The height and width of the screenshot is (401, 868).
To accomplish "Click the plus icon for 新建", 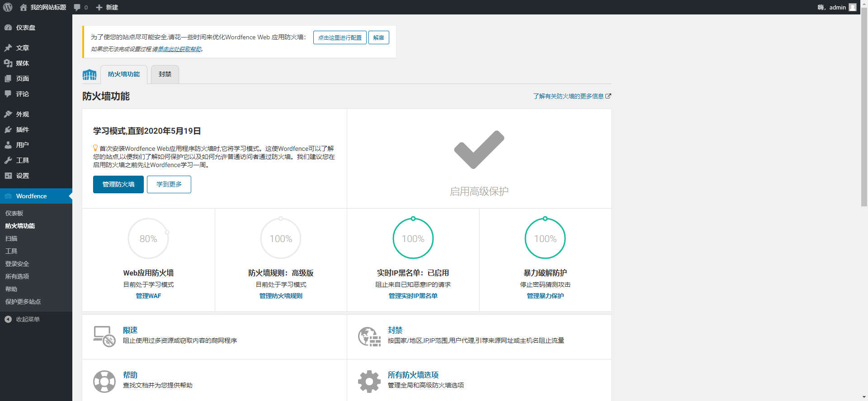I will click(99, 7).
